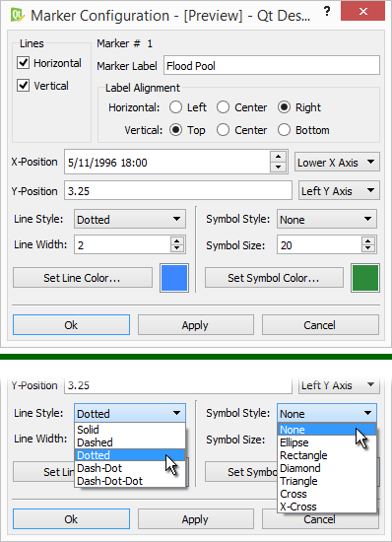Screen dimensions: 392x542
Task: Open the Lower X Axis dropdown
Action: [x=337, y=162]
